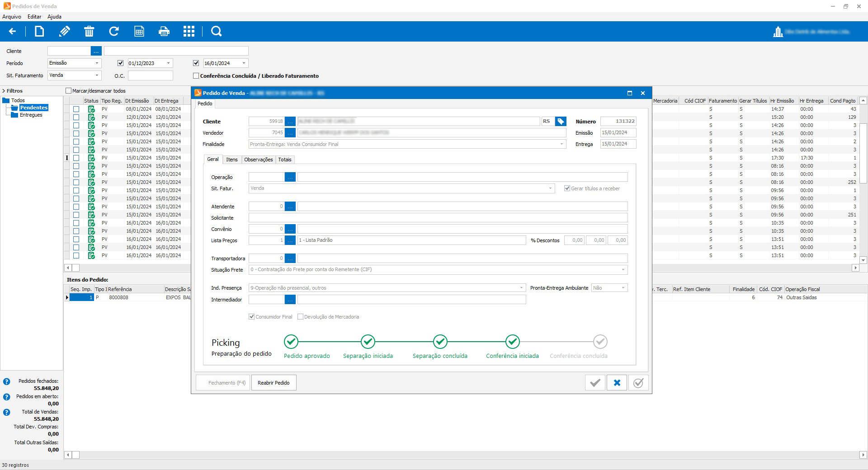
Task: Open the Ind. Presença dropdown
Action: pos(521,288)
